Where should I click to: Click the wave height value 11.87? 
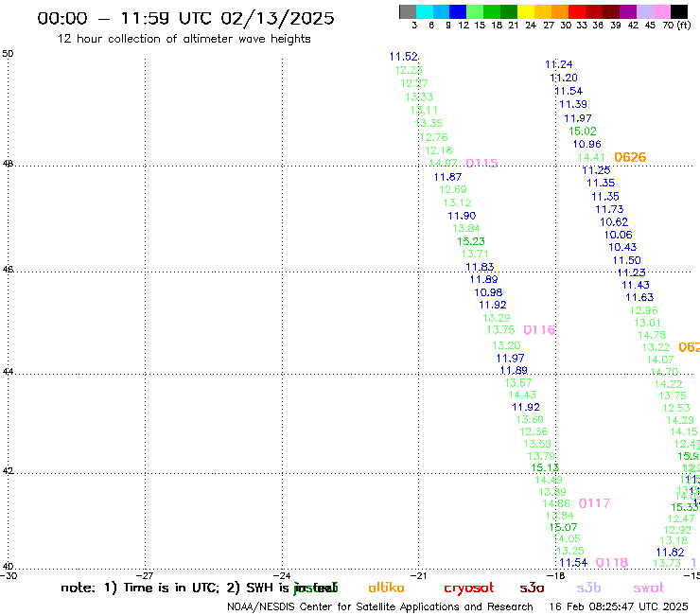[x=447, y=177]
